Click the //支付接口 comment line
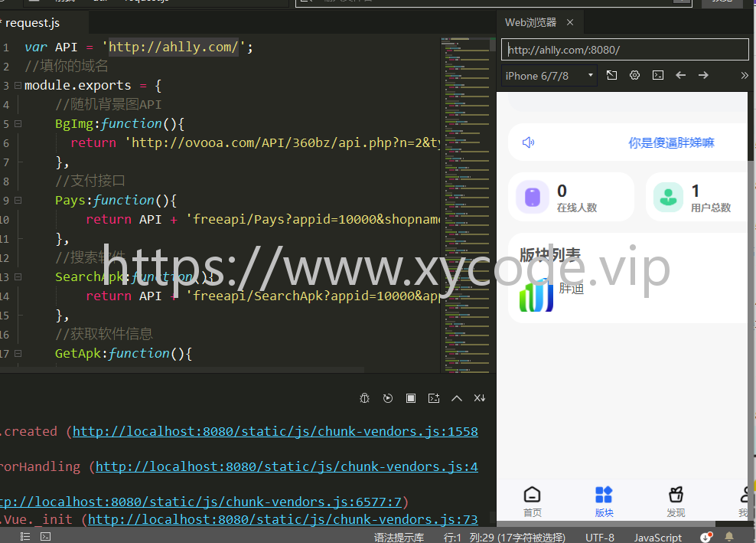The height and width of the screenshot is (543, 756). [x=90, y=181]
